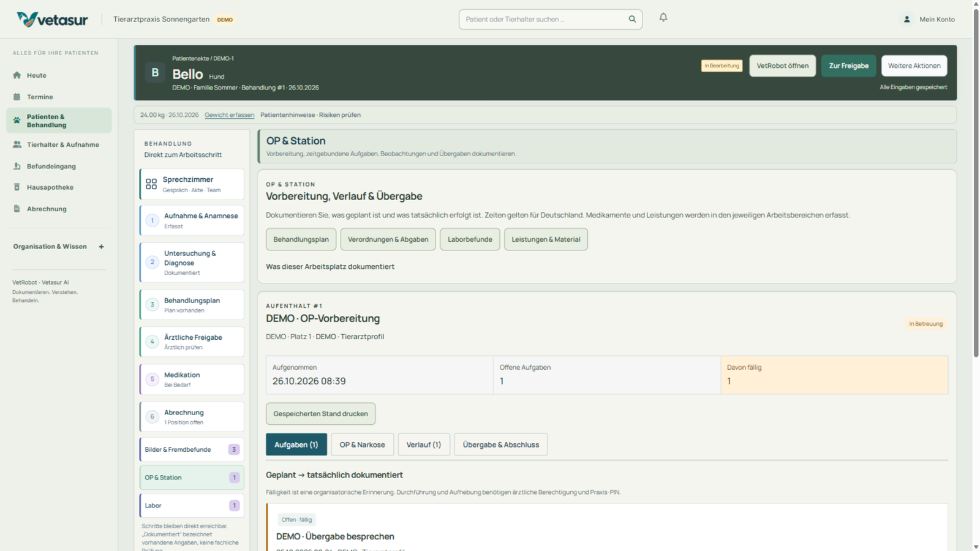This screenshot has height=551, width=980.
Task: Select the Übergabe & Abschluss tab
Action: point(501,444)
